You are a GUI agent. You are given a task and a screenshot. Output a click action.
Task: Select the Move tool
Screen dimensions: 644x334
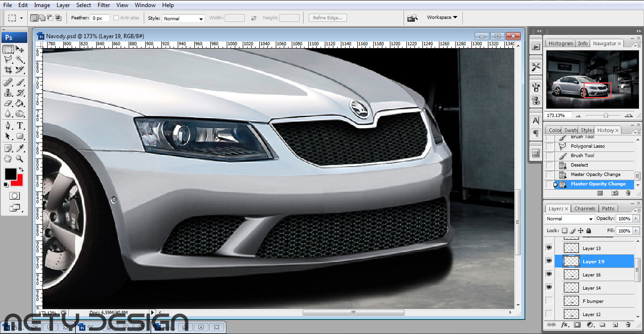coord(20,49)
